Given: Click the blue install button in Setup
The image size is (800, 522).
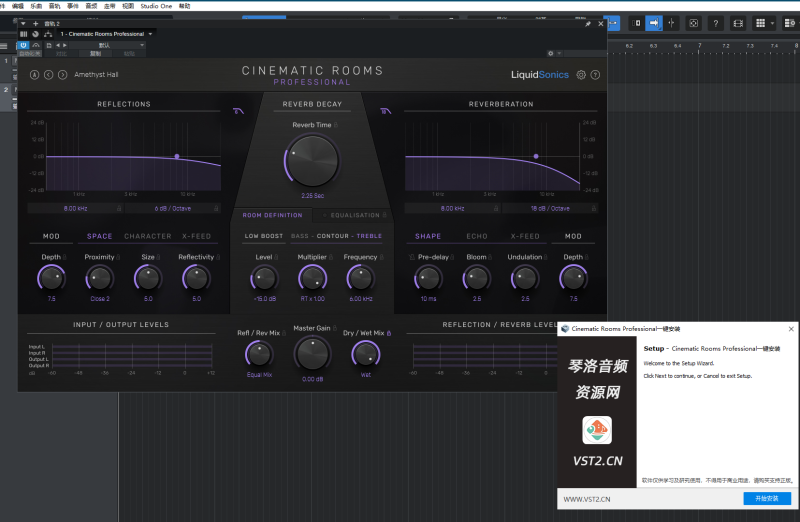Looking at the screenshot, I should click(x=767, y=499).
